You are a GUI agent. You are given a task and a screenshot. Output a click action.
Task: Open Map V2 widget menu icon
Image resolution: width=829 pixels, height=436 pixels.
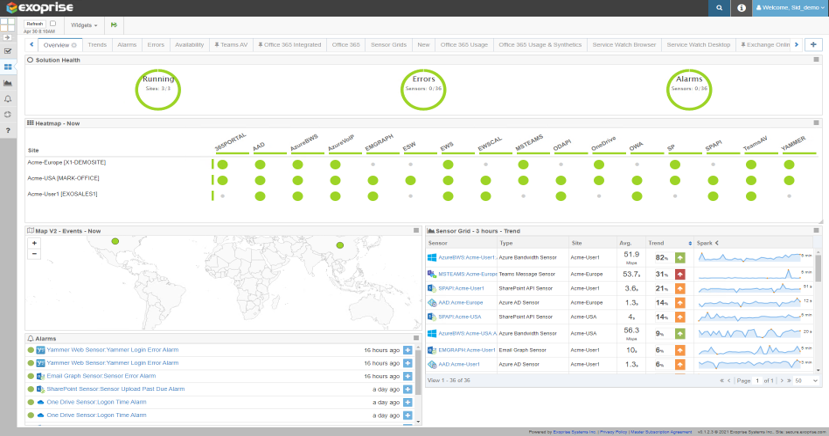[x=416, y=230]
